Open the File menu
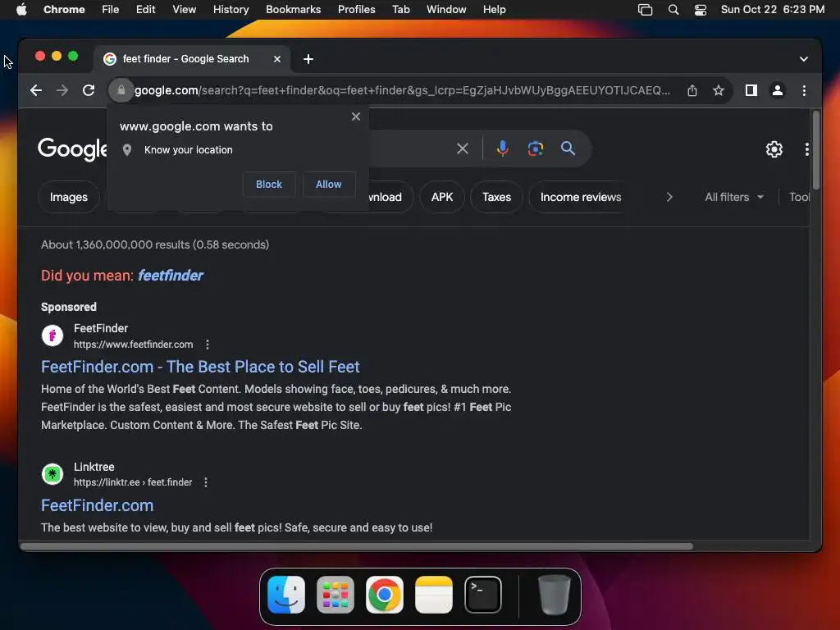 point(111,10)
